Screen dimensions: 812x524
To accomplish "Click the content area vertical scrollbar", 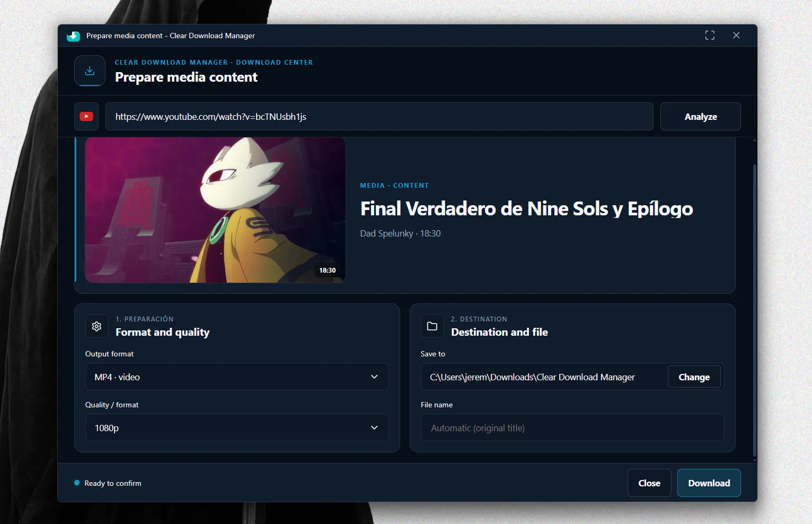I will 754,310.
